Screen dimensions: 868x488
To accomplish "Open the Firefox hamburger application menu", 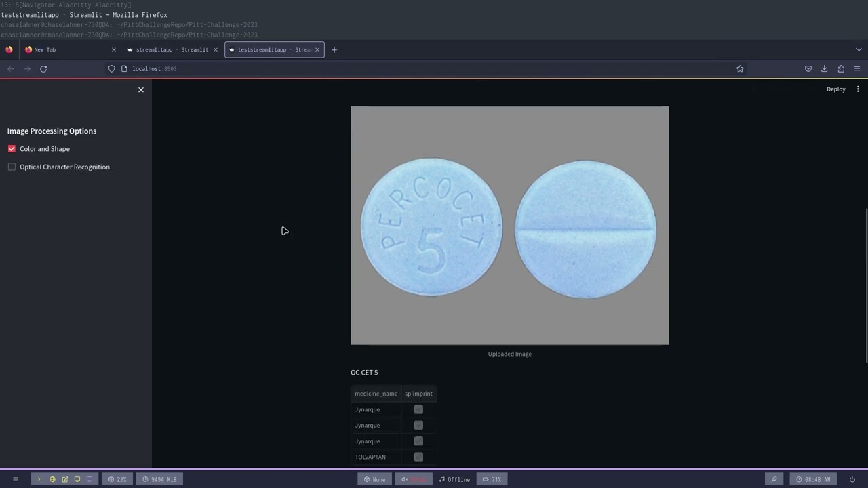I will [x=857, y=68].
